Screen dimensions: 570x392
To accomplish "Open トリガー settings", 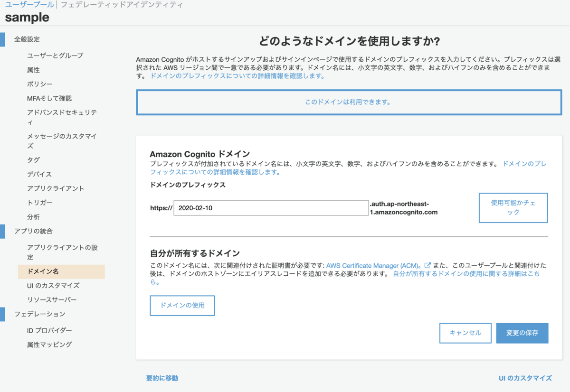I will [40, 203].
